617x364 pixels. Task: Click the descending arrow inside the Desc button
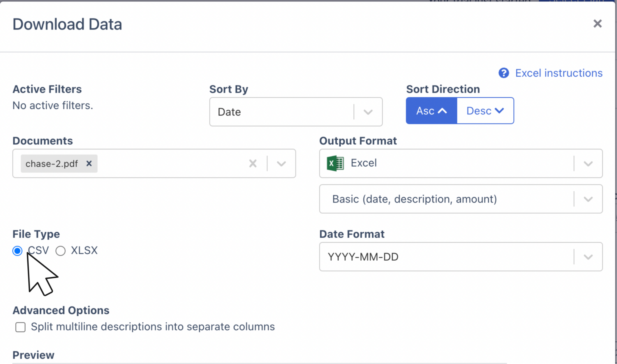500,111
